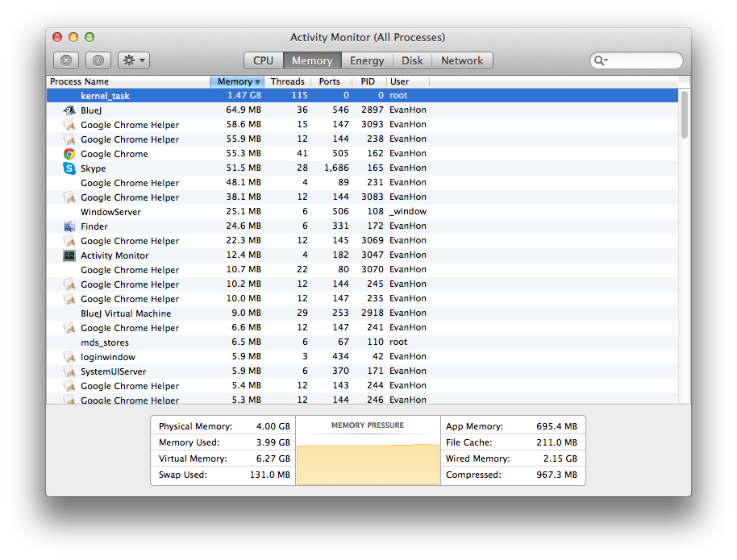
Task: Click Skype's 1,686 ports value
Action: tap(336, 168)
